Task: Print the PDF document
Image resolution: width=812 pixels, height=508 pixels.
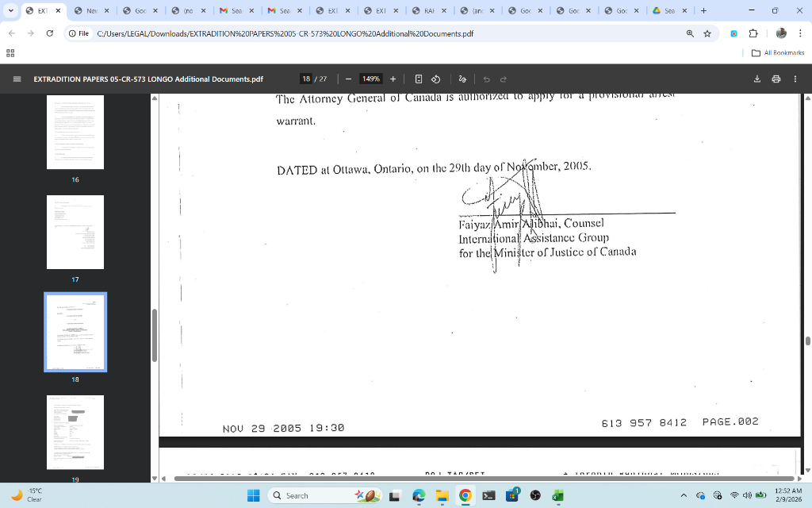Action: 776,79
